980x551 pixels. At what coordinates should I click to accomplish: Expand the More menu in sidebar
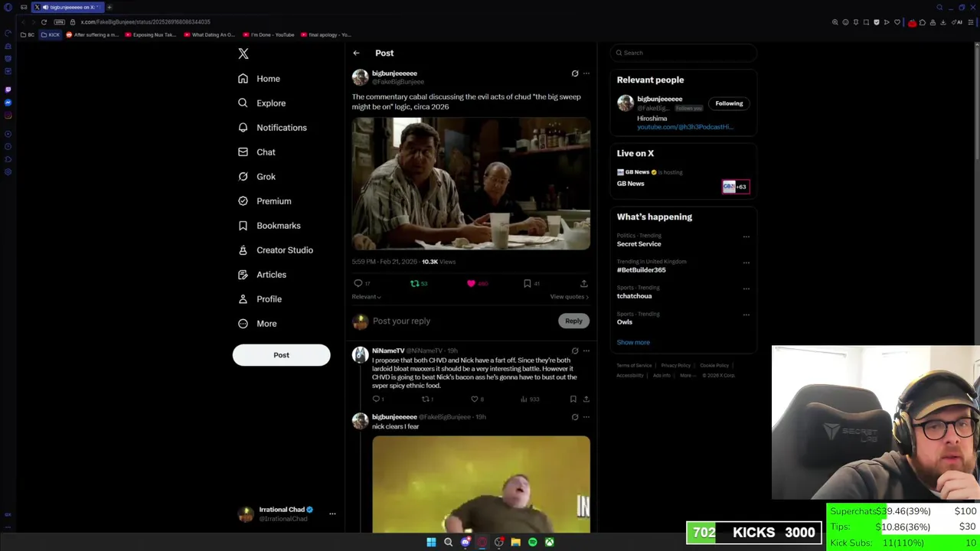click(x=257, y=324)
